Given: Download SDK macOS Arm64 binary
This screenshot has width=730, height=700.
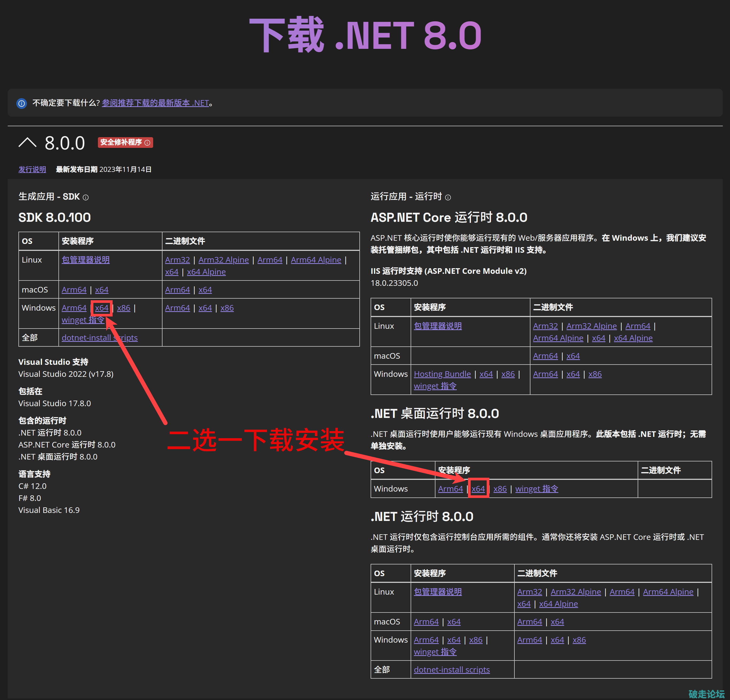Looking at the screenshot, I should click(x=178, y=290).
